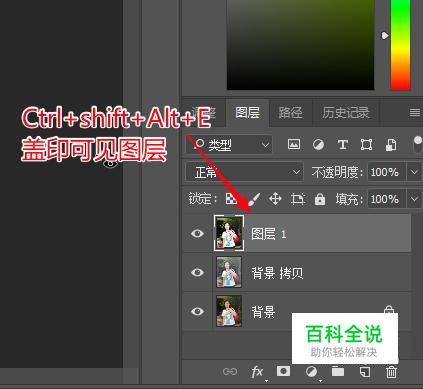
Task: Filter layers by pixel layer icon
Action: tap(294, 144)
